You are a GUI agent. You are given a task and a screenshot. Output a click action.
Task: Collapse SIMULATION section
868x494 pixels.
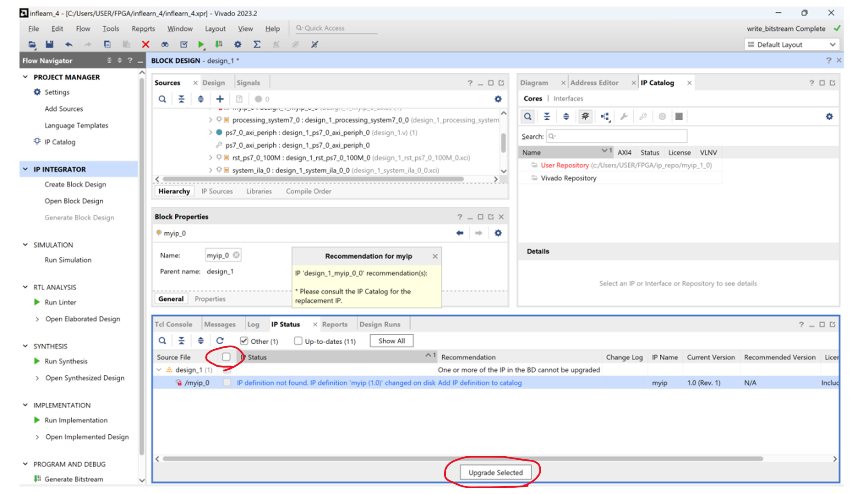pyautogui.click(x=25, y=245)
